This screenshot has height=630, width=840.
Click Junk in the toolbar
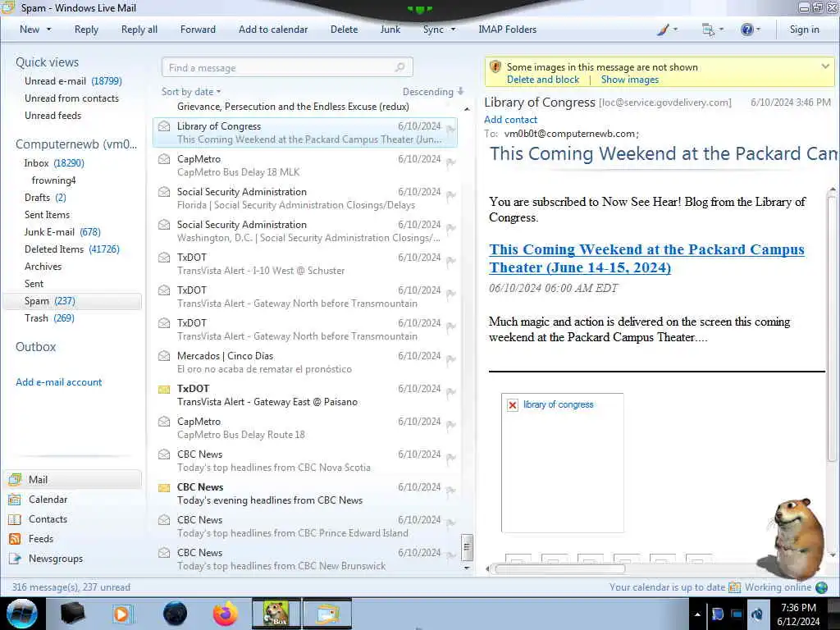(390, 30)
